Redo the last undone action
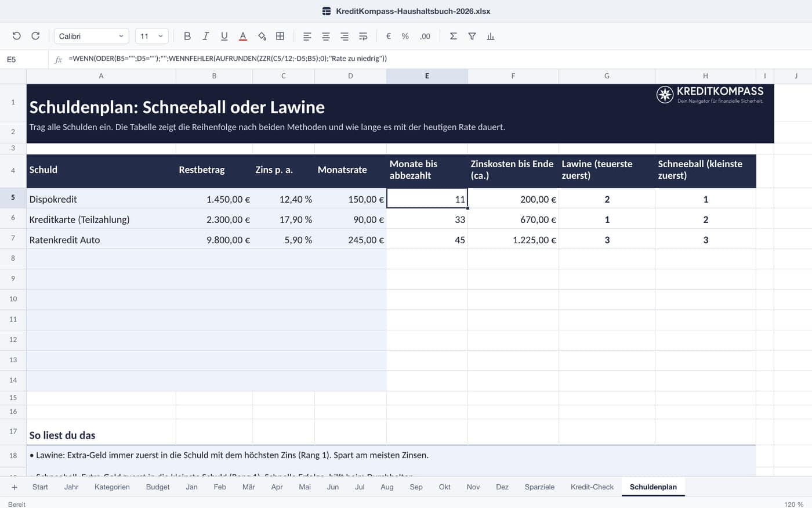Viewport: 812px width, 508px height. [35, 36]
